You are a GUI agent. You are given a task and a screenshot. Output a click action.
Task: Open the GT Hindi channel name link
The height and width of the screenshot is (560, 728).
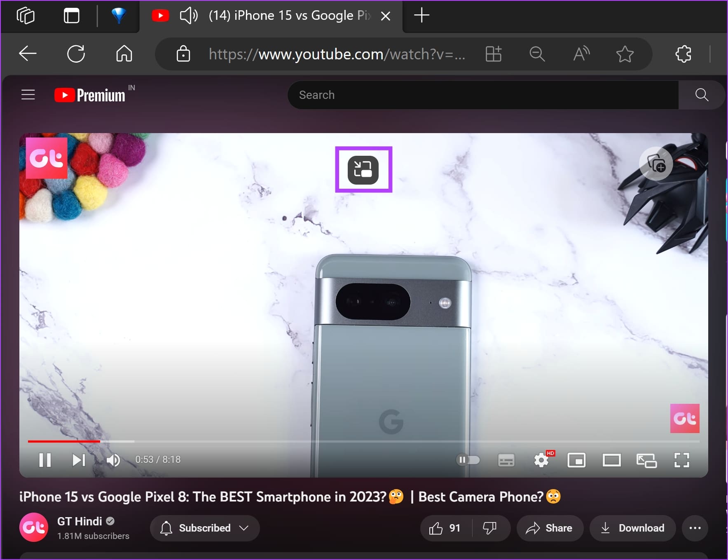click(x=80, y=521)
